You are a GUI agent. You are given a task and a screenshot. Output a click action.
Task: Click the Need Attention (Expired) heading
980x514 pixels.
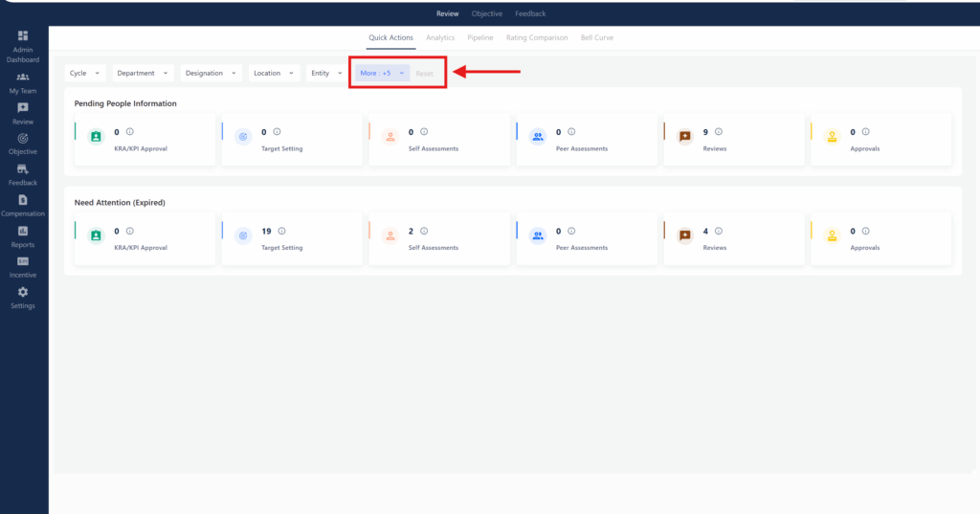pos(120,203)
